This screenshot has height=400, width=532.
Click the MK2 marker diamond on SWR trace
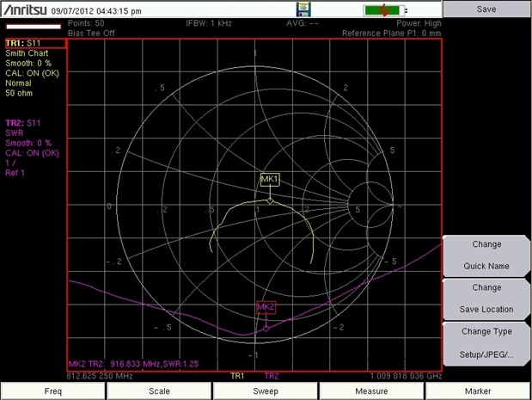coord(266,329)
